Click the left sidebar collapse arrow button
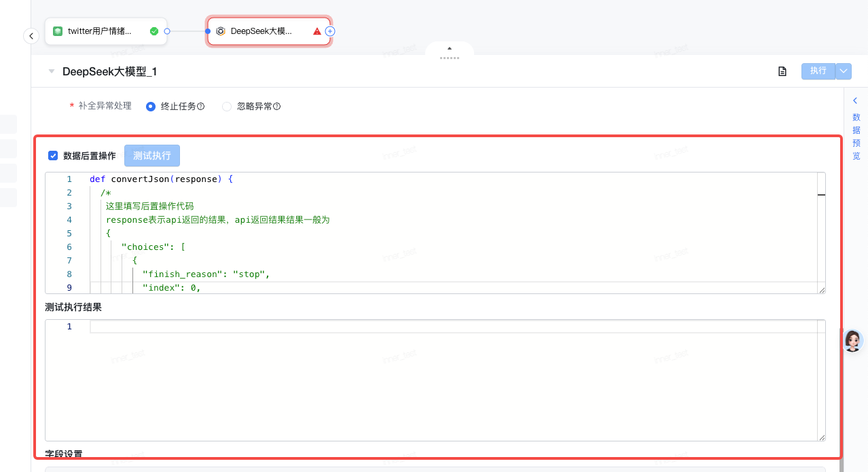 click(31, 36)
